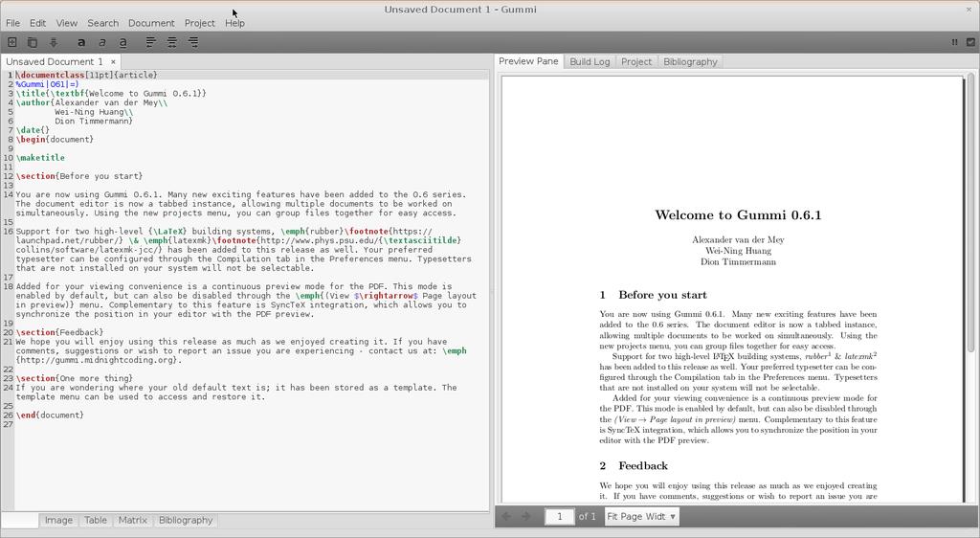Click the \documentclass line in editor
The height and width of the screenshot is (538, 980).
(86, 75)
